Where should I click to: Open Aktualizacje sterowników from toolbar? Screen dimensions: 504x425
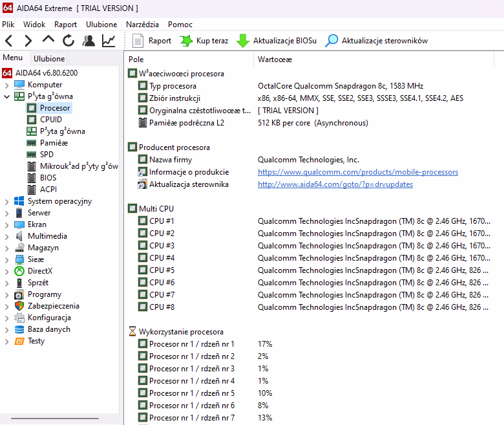click(x=377, y=41)
